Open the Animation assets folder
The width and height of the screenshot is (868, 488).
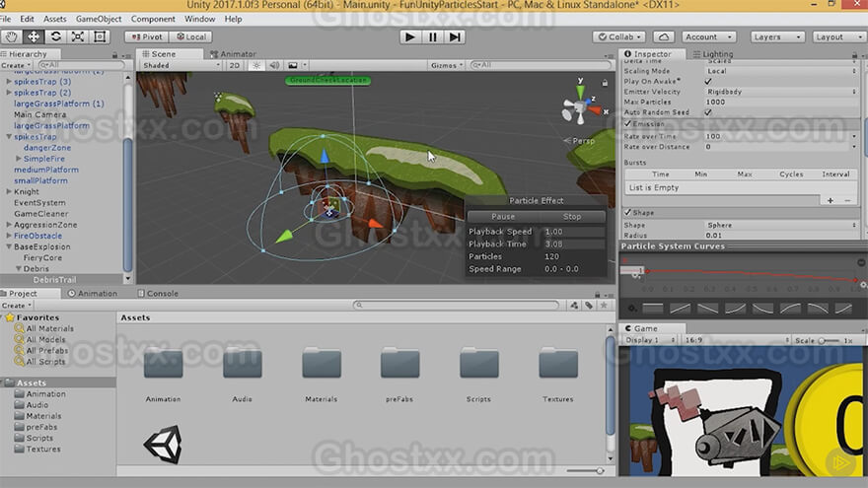click(x=164, y=364)
